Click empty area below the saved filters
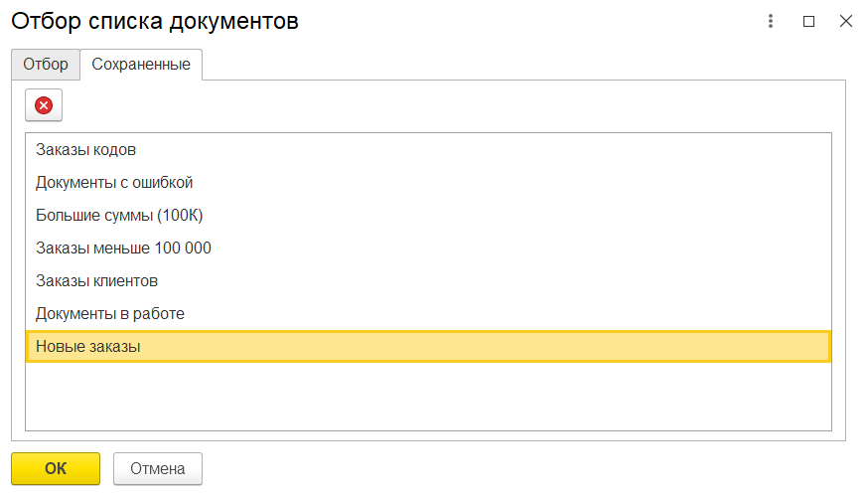The width and height of the screenshot is (868, 497). tap(428, 397)
